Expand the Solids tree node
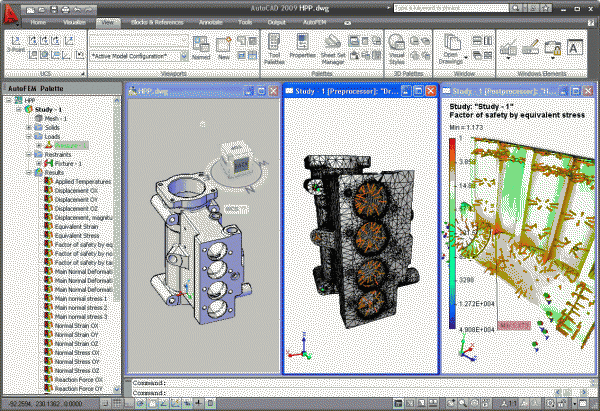Image resolution: width=600 pixels, height=411 pixels. coord(29,127)
